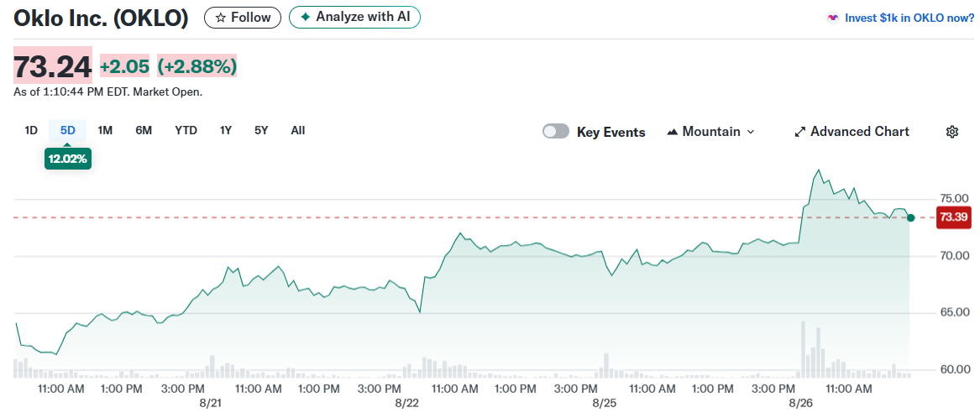Toggle the Key Events switch
The width and height of the screenshot is (980, 413).
pos(556,131)
